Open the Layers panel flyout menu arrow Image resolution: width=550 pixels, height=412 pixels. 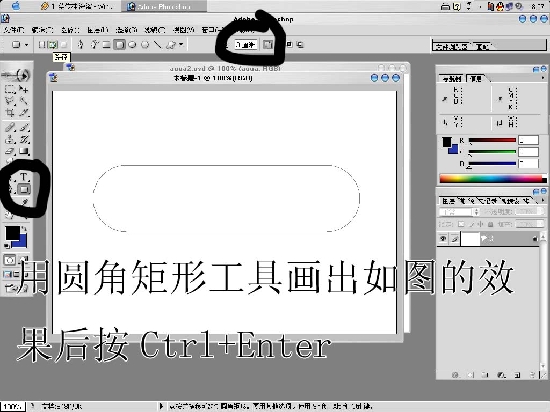(x=543, y=200)
